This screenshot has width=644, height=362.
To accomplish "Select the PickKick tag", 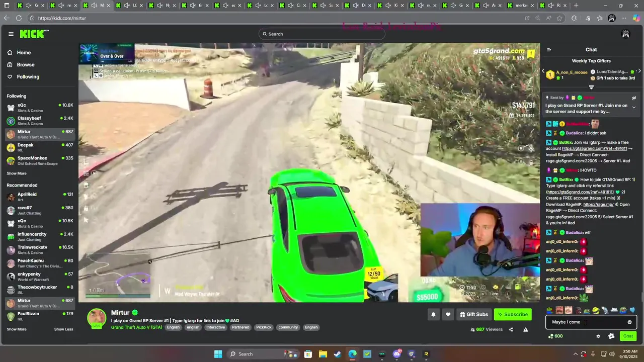I will (264, 327).
